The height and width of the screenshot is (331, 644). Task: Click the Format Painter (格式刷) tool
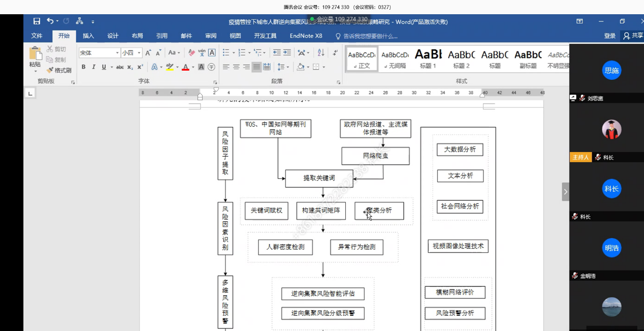[x=59, y=70]
